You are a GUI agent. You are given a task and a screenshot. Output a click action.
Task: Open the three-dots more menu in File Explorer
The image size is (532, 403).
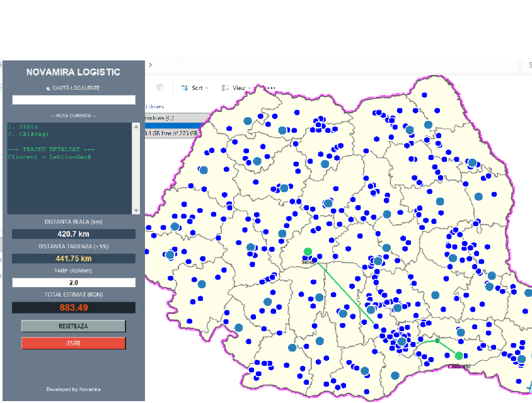coord(271,88)
